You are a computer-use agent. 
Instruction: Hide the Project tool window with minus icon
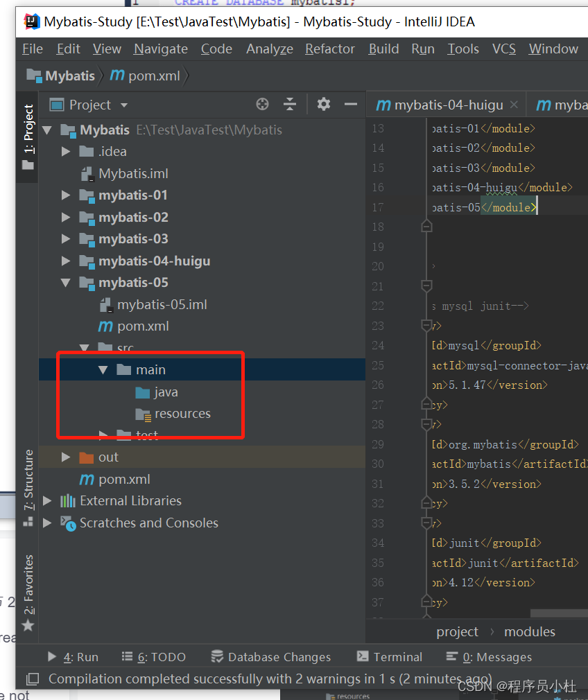click(x=351, y=105)
